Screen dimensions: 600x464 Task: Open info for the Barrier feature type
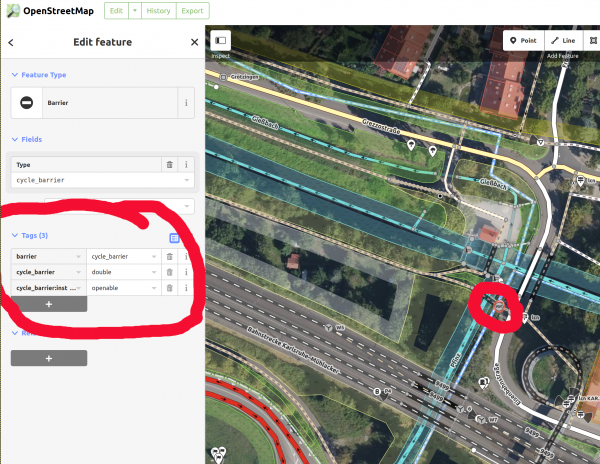click(186, 102)
